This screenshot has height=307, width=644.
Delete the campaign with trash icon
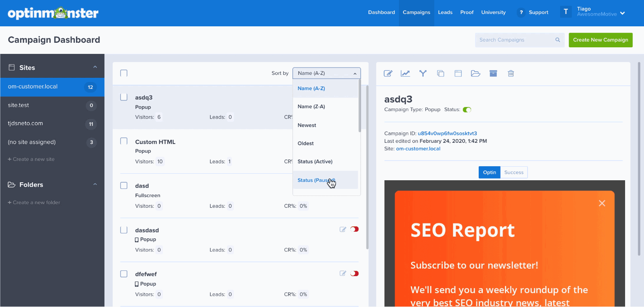[511, 73]
